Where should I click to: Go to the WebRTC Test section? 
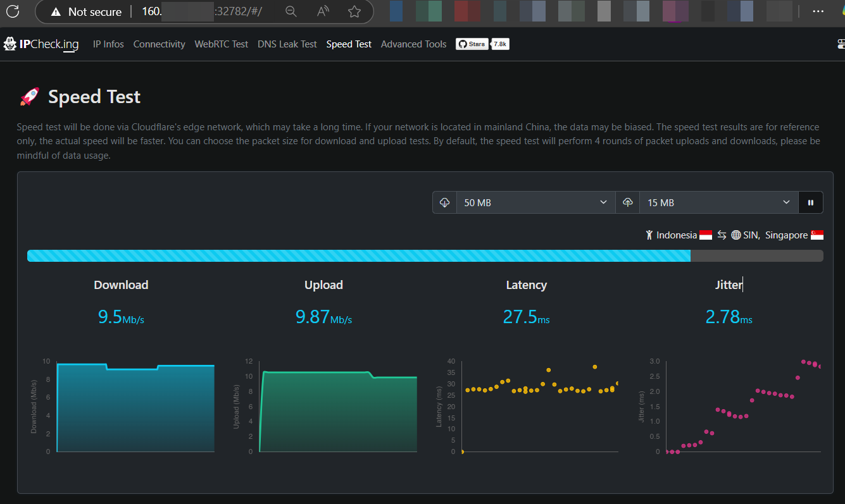pos(221,44)
